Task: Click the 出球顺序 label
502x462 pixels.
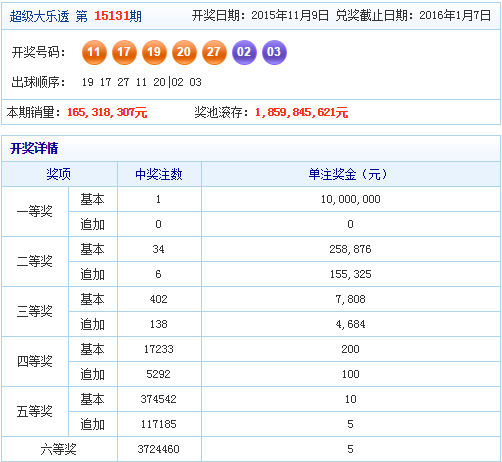Action: pos(38,82)
